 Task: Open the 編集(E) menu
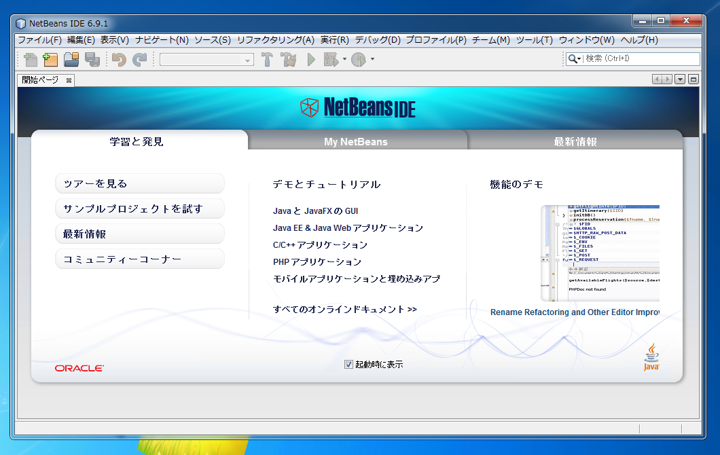point(81,40)
